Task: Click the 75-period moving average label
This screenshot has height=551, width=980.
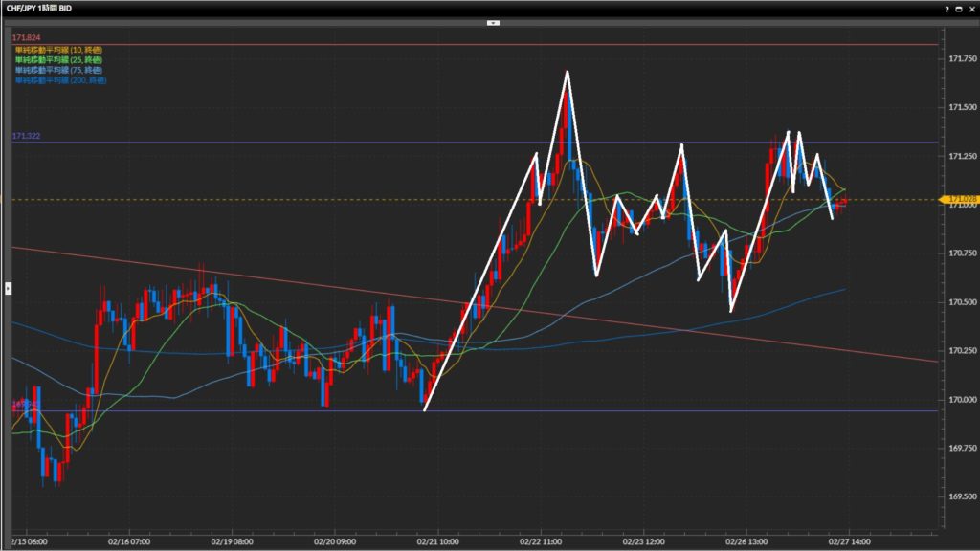Action: pos(58,70)
